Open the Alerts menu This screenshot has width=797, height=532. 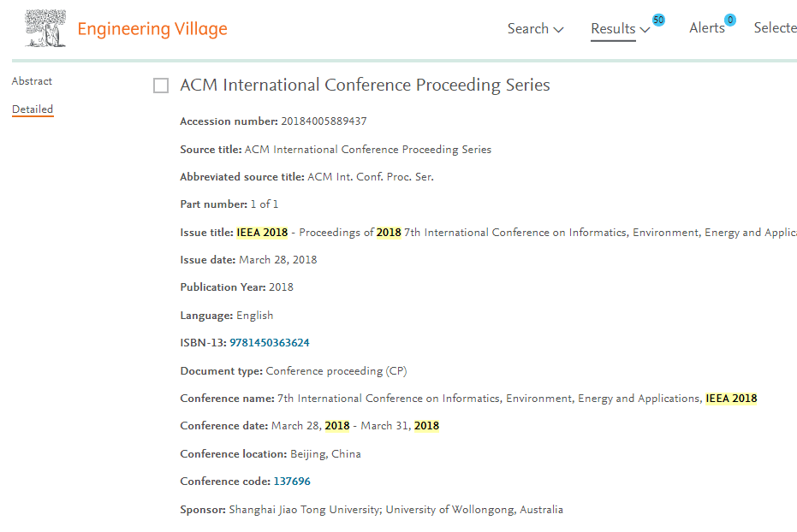click(x=707, y=28)
